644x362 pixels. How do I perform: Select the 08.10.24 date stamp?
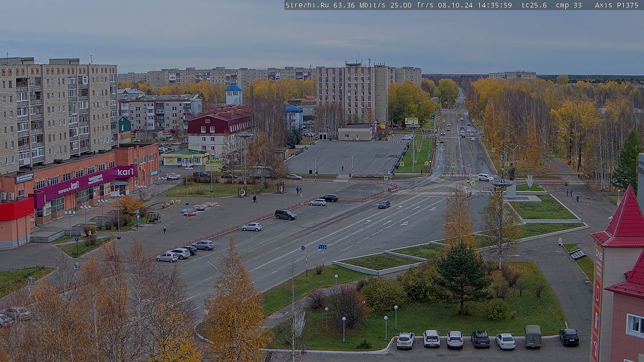[455, 5]
